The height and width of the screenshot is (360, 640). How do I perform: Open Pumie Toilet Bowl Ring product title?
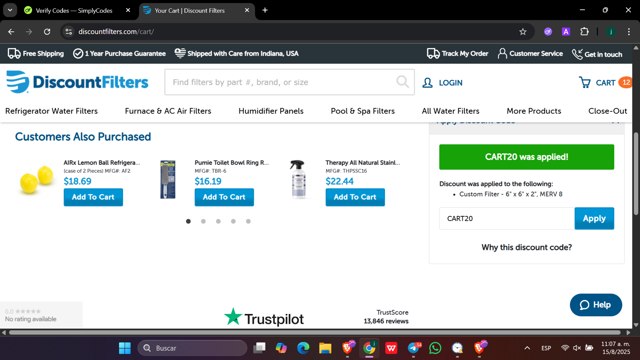click(x=232, y=162)
